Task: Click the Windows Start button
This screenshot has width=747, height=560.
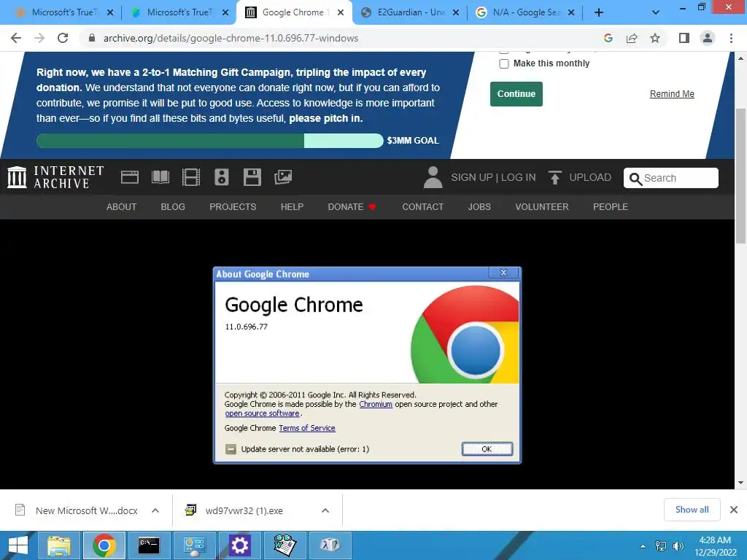Action: click(x=18, y=545)
